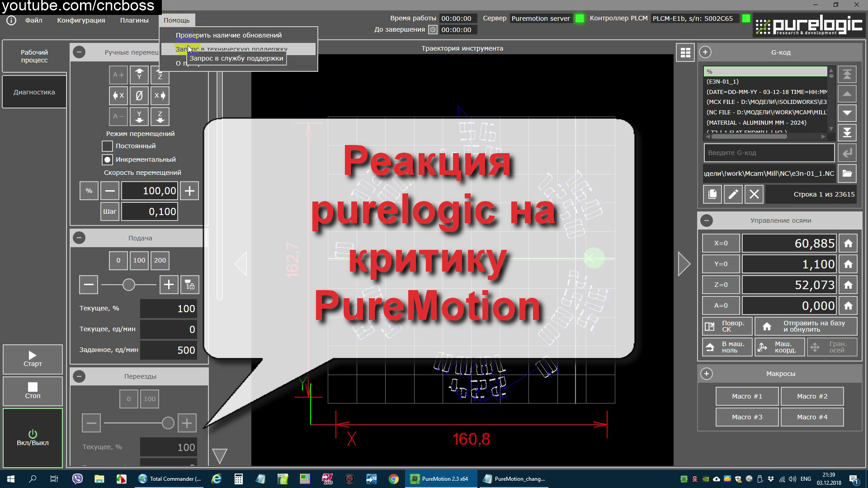This screenshot has height=488, width=868.
Task: Toggle percent mode button for speed
Action: [x=89, y=191]
